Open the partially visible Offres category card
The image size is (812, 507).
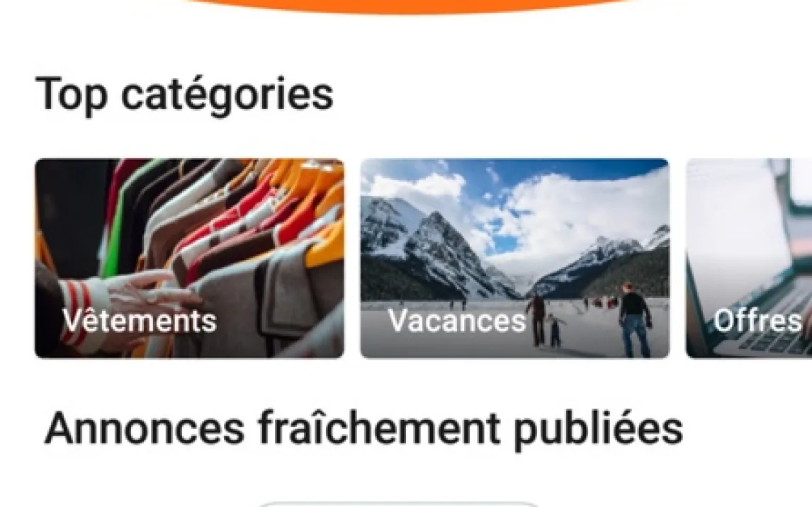point(749,258)
